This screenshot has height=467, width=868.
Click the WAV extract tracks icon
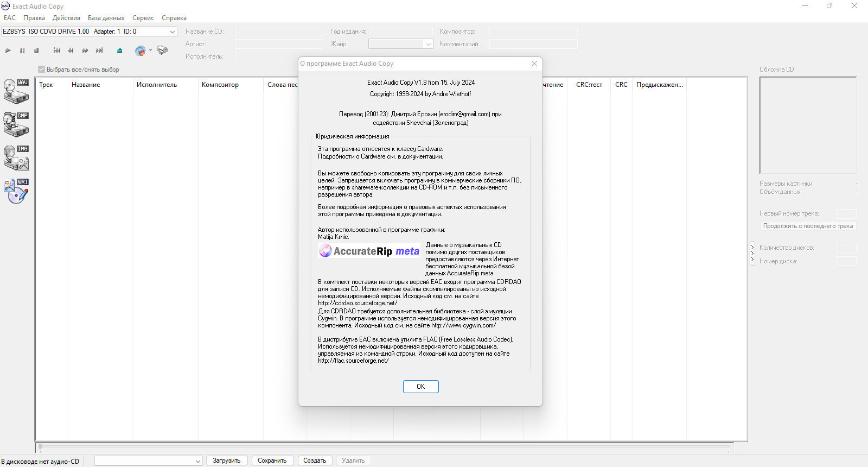[x=16, y=91]
